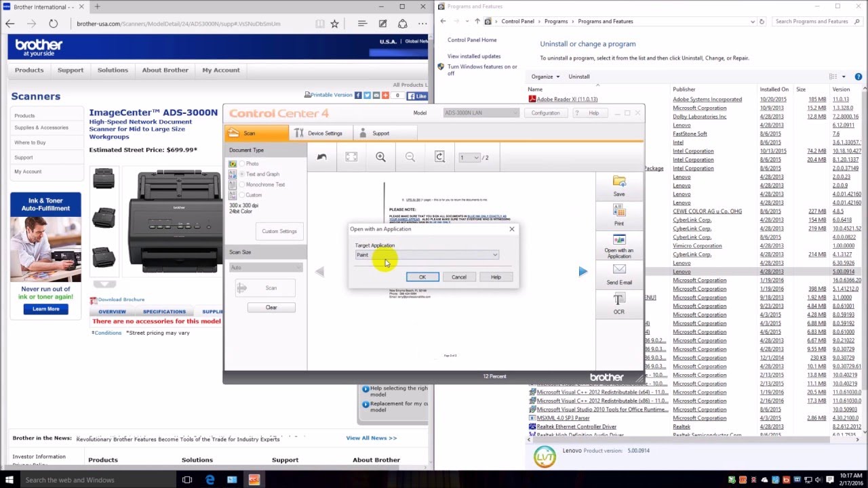The image size is (868, 488).
Task: Refresh the Brother page in Edge
Action: tap(53, 24)
